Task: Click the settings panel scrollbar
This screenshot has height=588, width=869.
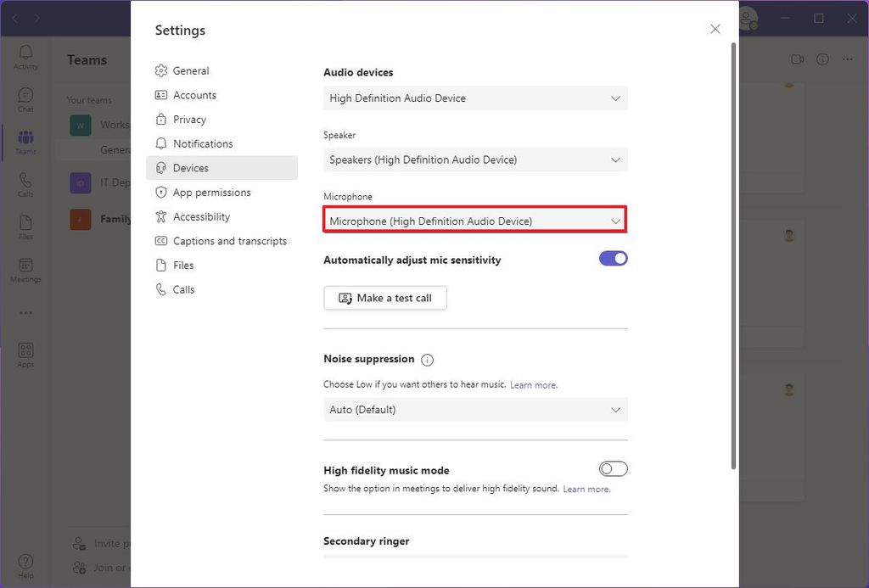Action: (734, 255)
